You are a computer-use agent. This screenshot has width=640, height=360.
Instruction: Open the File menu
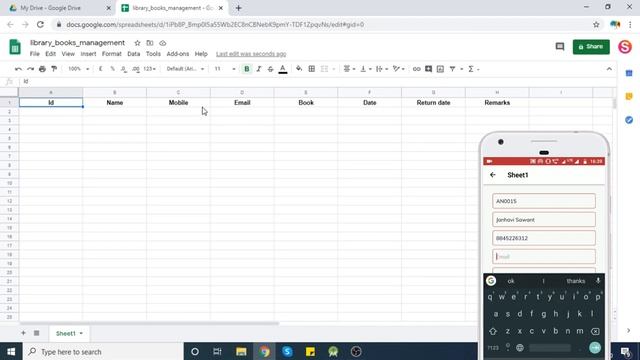[35, 54]
